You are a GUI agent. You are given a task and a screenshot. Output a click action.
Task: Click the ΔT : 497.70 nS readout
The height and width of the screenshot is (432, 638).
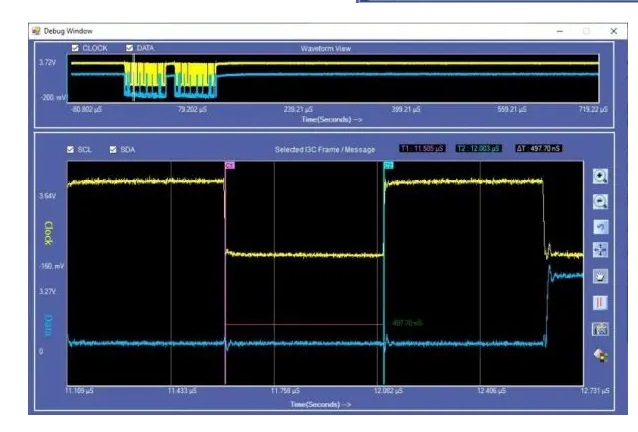pos(538,148)
